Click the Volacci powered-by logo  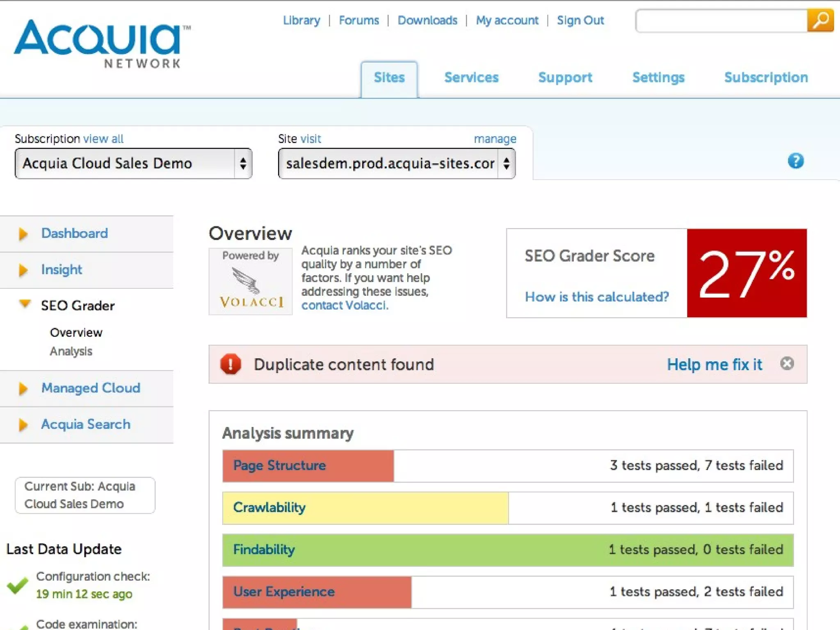(251, 281)
